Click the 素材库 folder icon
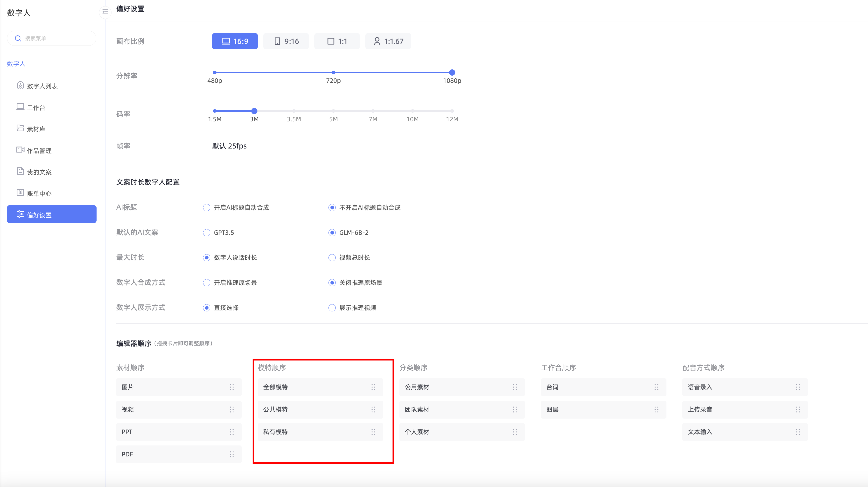The width and height of the screenshot is (868, 487). [x=20, y=128]
